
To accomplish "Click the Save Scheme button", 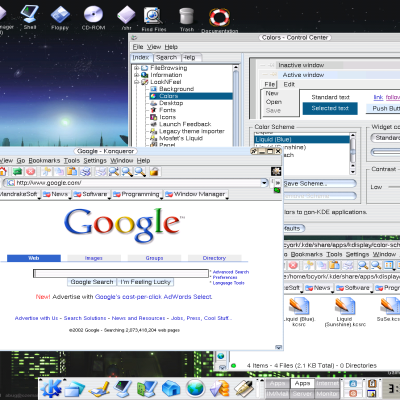I will click(x=320, y=184).
